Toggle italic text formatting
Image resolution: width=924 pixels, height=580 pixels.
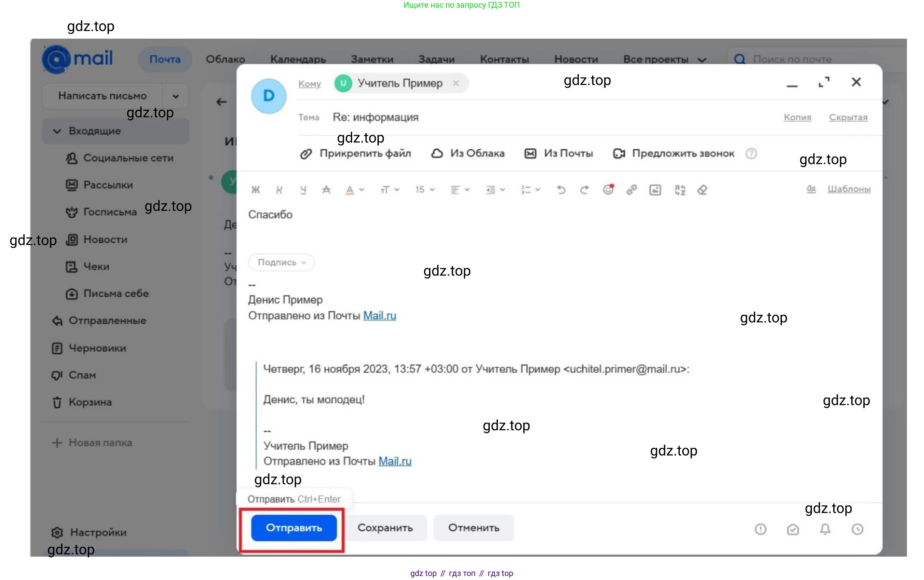pos(279,190)
